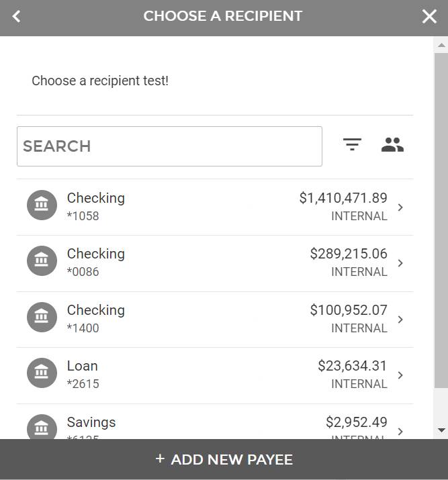448x480 pixels.
Task: Click the back arrow in header
Action: 17,16
